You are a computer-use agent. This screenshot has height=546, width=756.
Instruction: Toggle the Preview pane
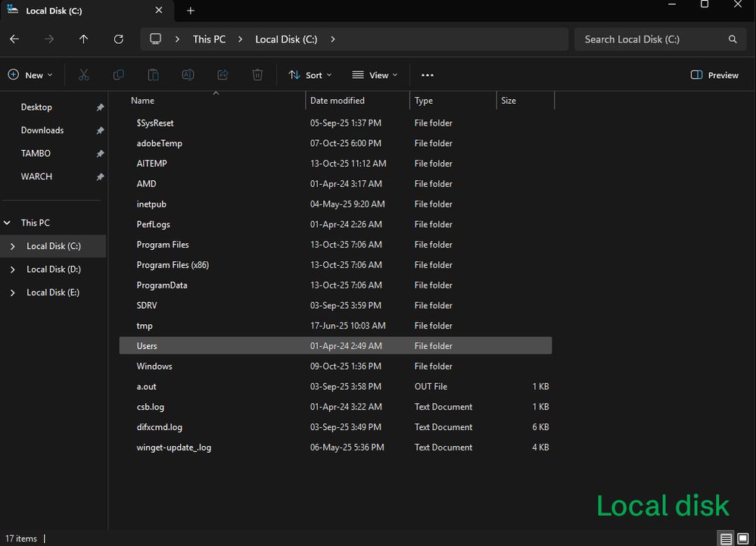click(x=714, y=75)
